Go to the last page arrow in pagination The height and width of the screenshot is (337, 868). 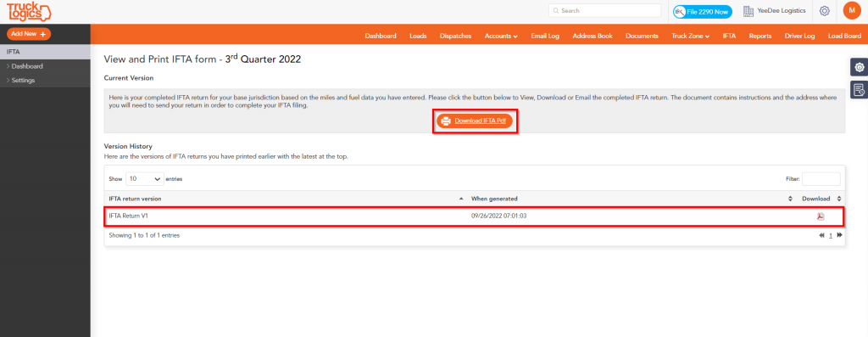coord(839,235)
